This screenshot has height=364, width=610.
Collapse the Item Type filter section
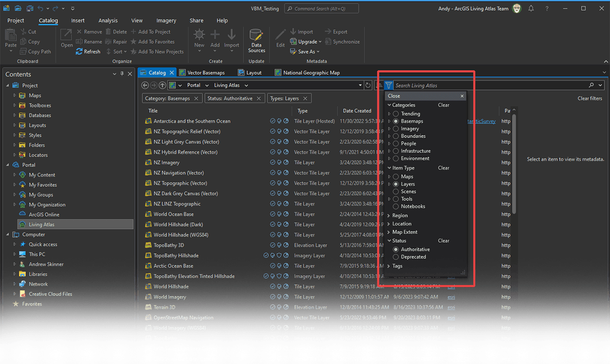click(389, 168)
